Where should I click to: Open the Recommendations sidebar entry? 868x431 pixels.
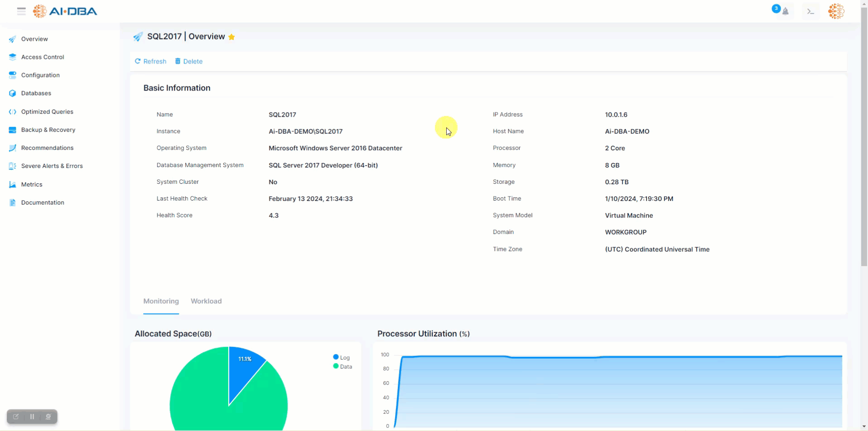pos(47,148)
